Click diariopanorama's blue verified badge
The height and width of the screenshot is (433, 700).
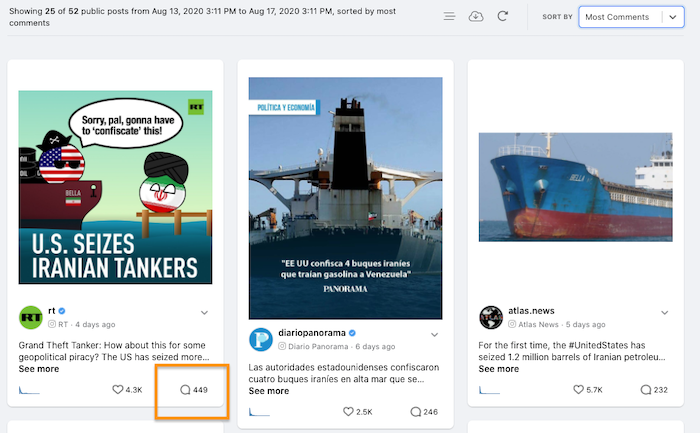coord(352,333)
